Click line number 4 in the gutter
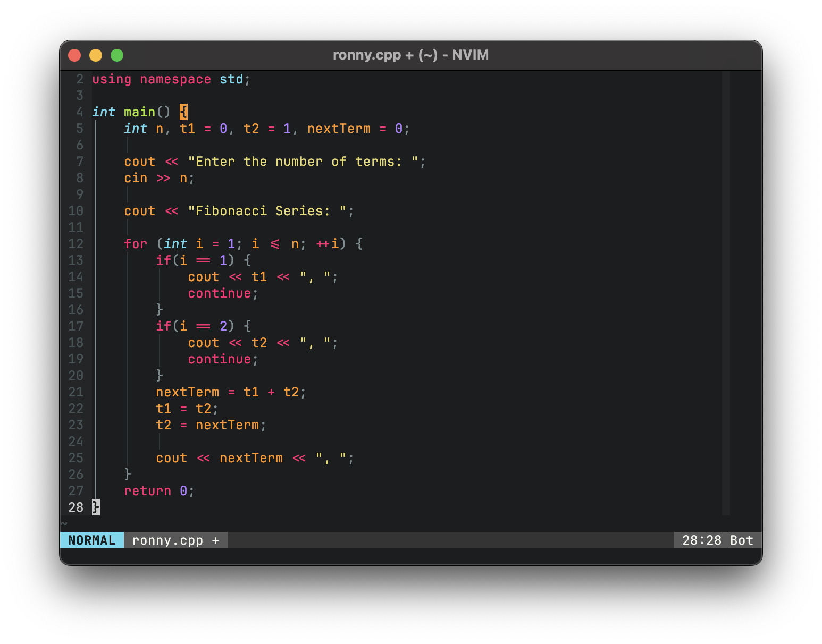Viewport: 822px width, 644px height. click(x=80, y=112)
